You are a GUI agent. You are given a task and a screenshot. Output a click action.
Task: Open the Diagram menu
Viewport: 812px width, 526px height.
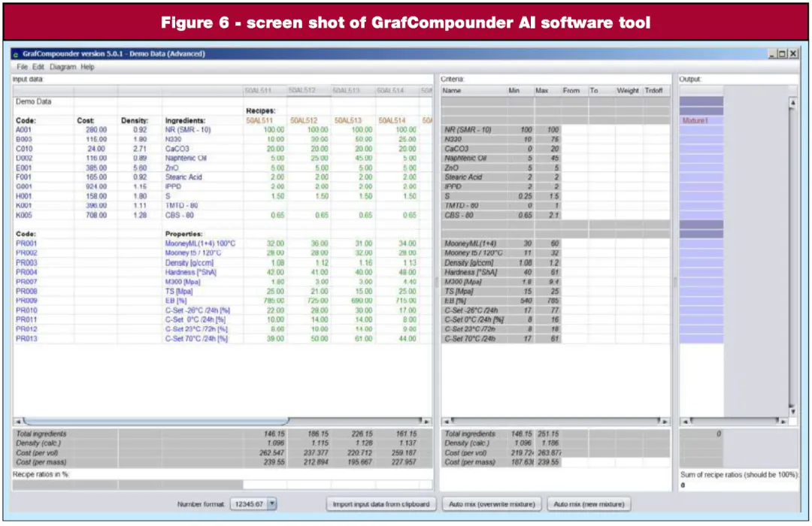point(62,67)
